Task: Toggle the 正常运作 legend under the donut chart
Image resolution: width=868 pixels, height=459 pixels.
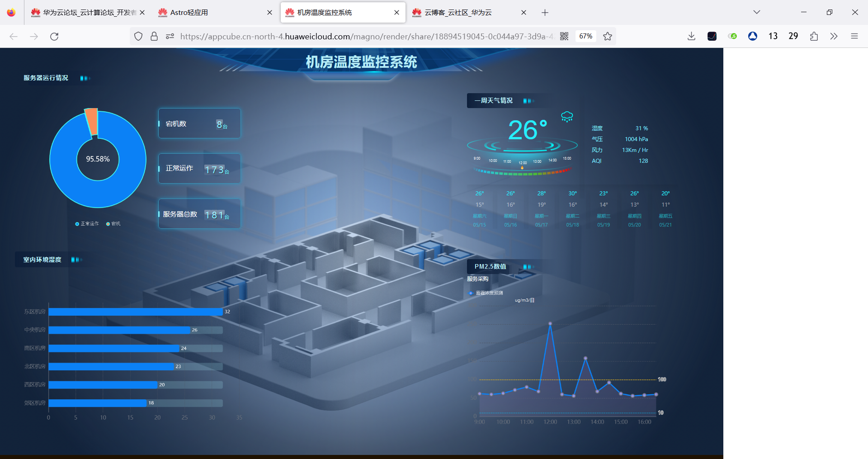Action: pyautogui.click(x=86, y=223)
